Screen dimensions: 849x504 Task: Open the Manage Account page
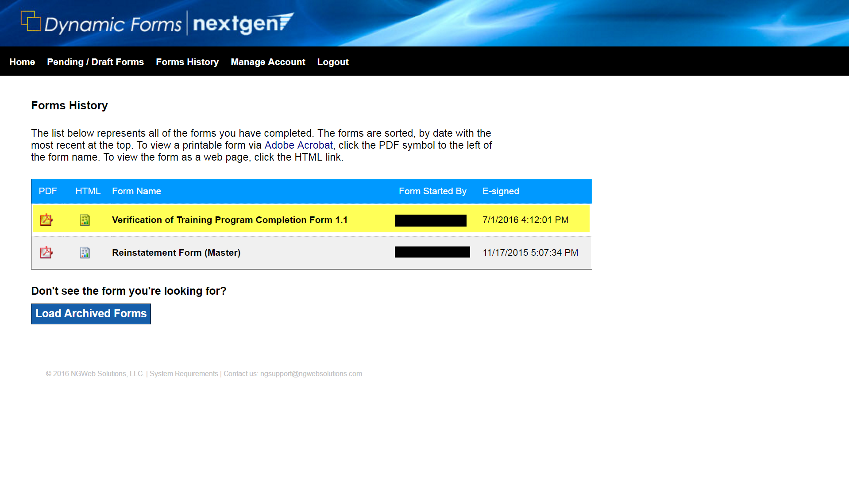tap(268, 62)
